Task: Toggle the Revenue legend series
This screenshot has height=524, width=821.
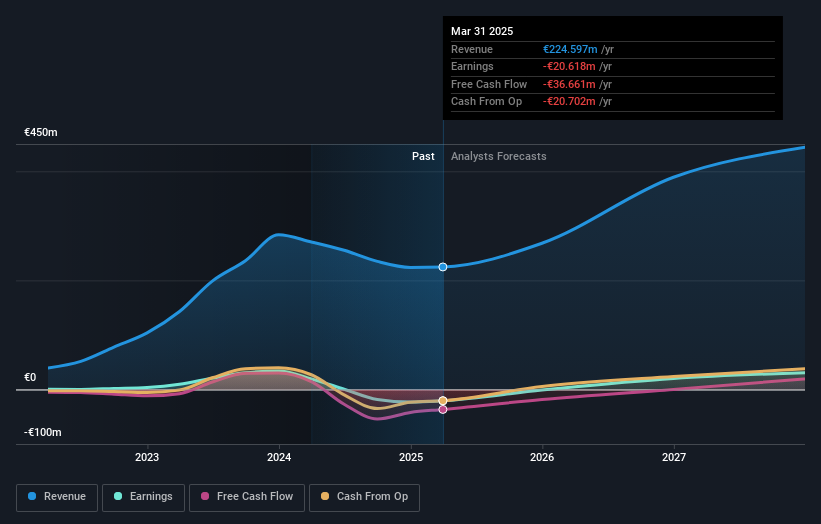Action: pyautogui.click(x=57, y=497)
